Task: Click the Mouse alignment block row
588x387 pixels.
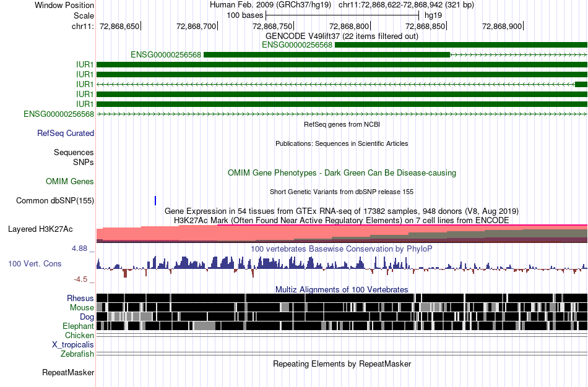Action: pos(342,308)
